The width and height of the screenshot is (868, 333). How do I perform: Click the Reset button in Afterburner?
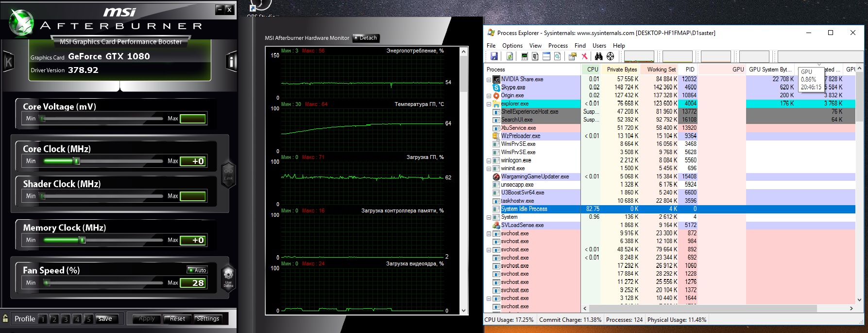177,318
